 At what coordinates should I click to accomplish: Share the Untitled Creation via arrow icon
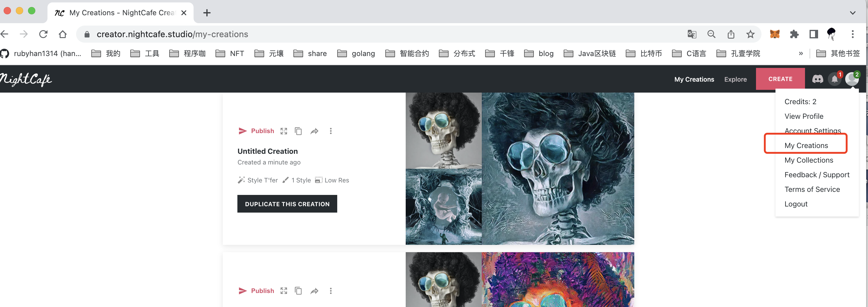pos(314,131)
